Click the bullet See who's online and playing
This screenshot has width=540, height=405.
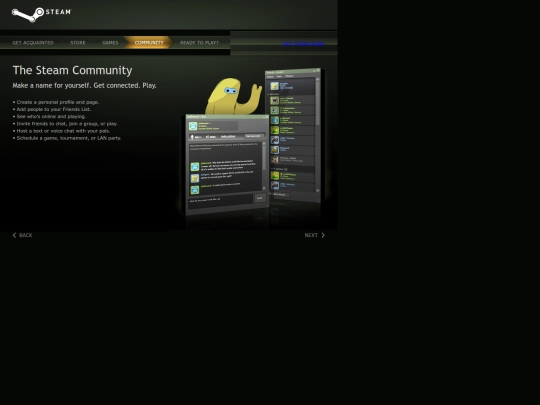[x=49, y=116]
